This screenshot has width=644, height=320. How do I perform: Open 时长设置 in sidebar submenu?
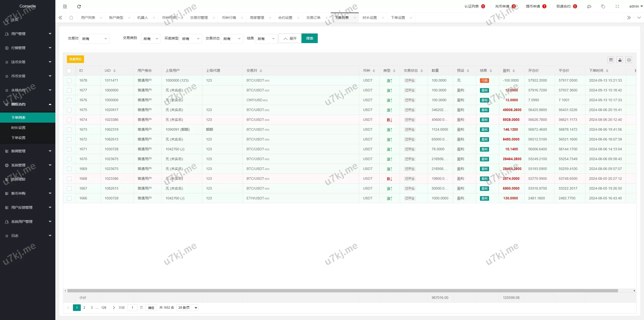click(18, 128)
